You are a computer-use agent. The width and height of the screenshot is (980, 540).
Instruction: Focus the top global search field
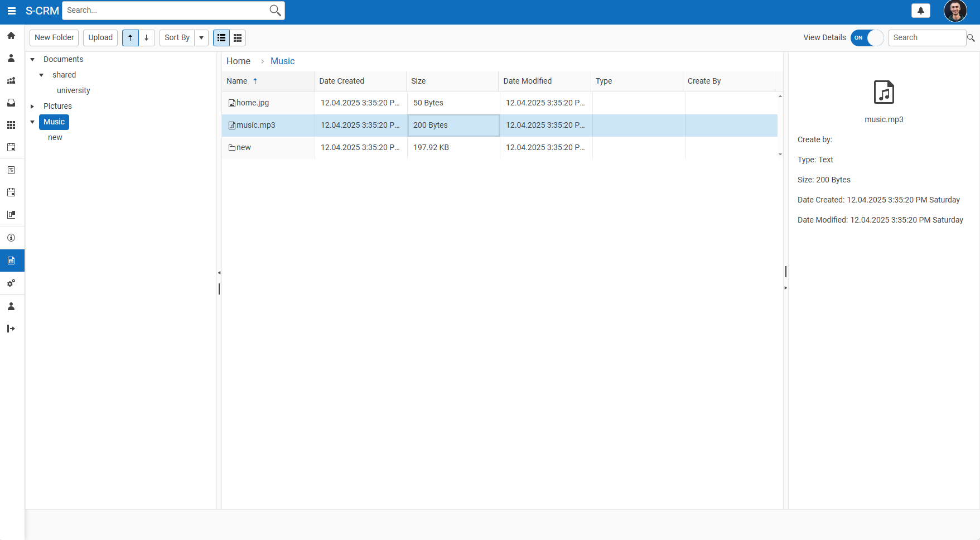165,11
